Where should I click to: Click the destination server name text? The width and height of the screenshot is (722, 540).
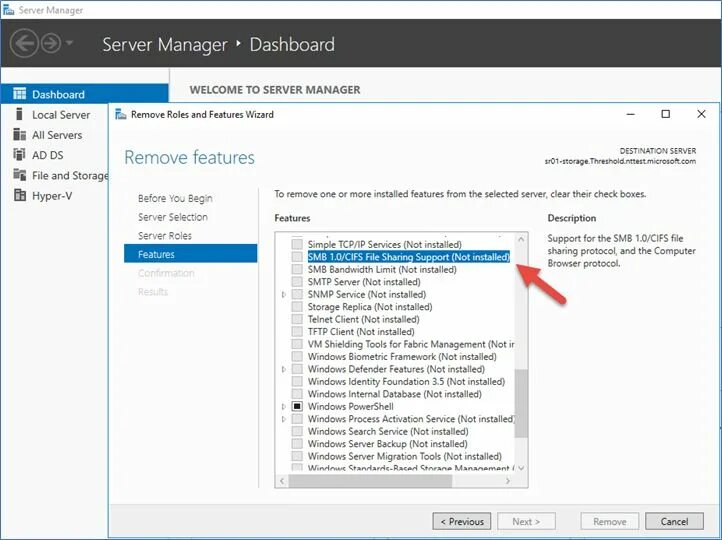pos(620,161)
